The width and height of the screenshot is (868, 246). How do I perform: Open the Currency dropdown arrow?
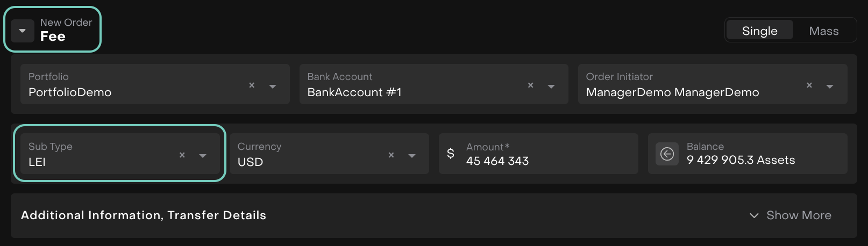[412, 156]
